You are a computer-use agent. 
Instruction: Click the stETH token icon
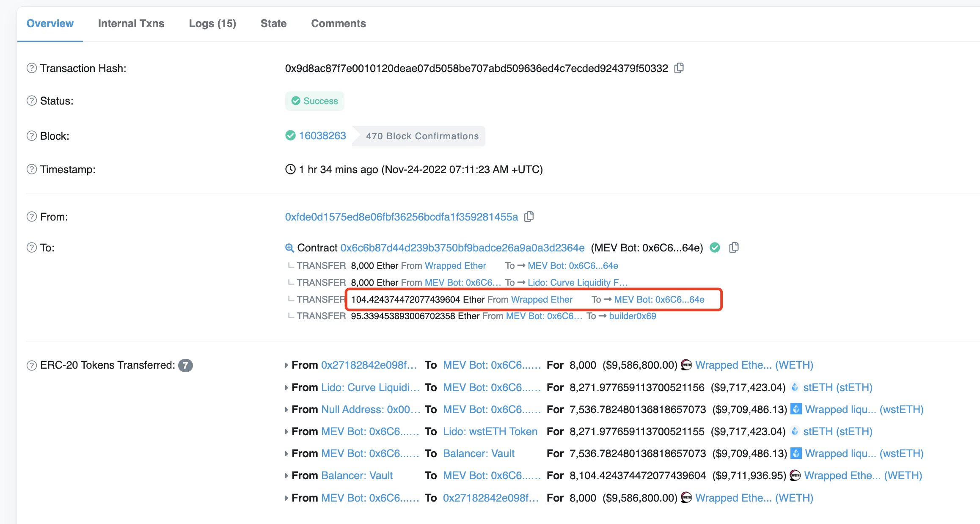pos(796,387)
